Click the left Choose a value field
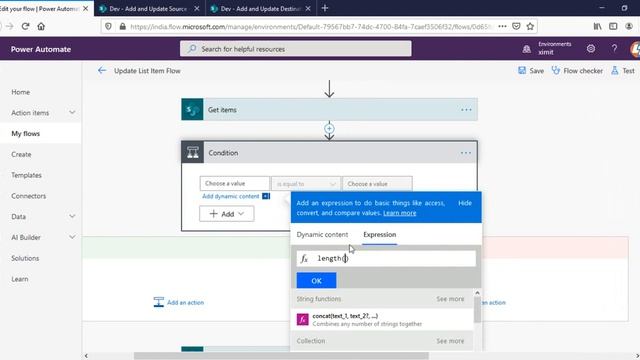This screenshot has width=640, height=360. click(x=235, y=184)
